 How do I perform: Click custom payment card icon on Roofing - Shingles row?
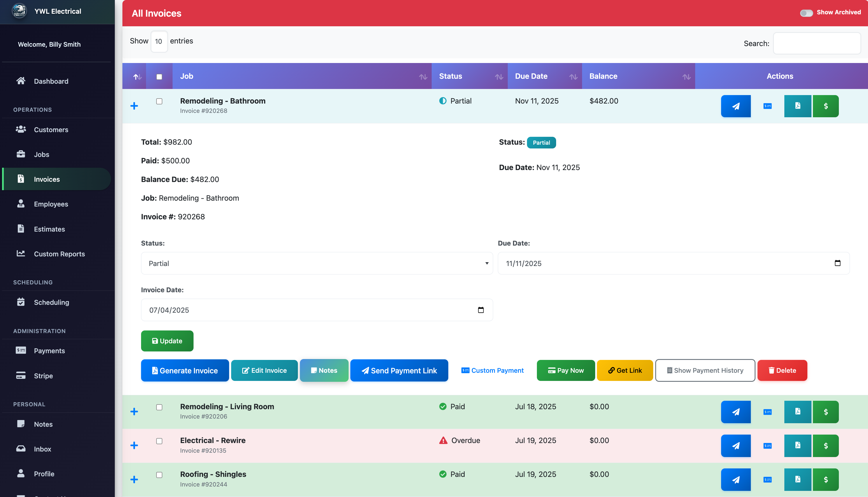click(x=767, y=480)
